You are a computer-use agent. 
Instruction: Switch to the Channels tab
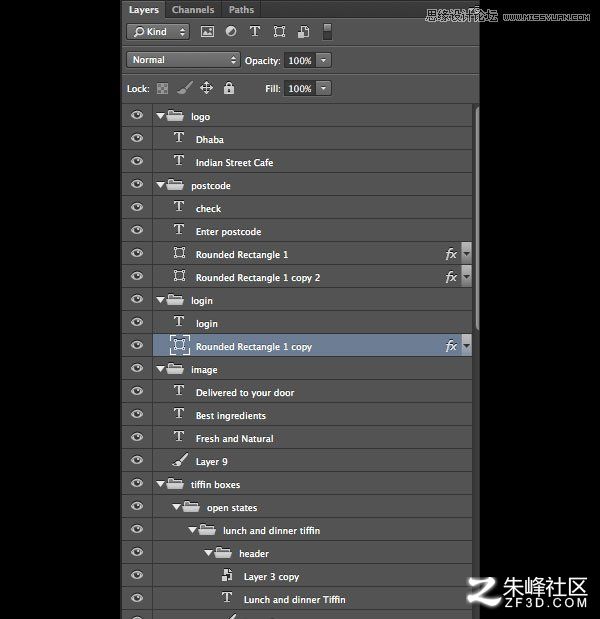(x=193, y=9)
